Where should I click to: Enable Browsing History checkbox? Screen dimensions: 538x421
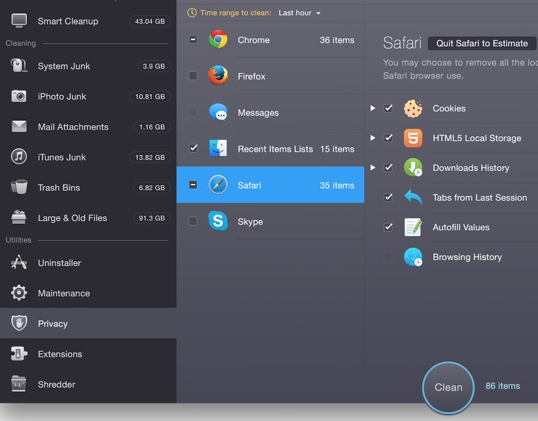388,256
